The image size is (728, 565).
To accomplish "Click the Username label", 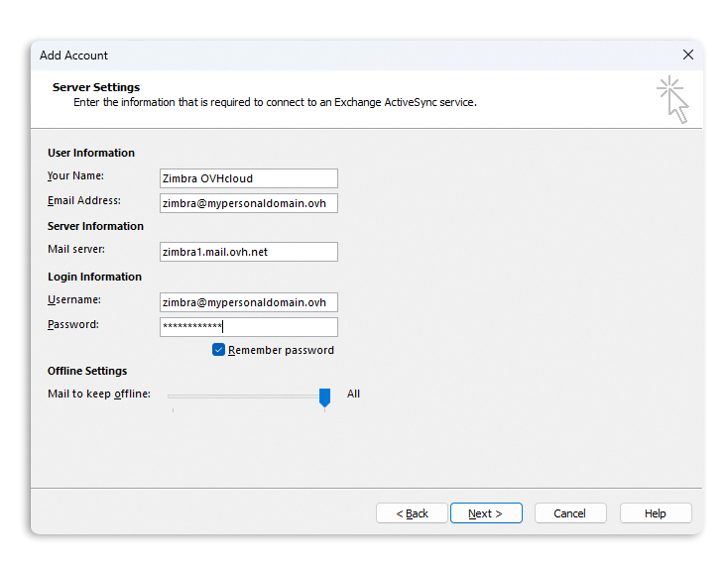I will 74,299.
